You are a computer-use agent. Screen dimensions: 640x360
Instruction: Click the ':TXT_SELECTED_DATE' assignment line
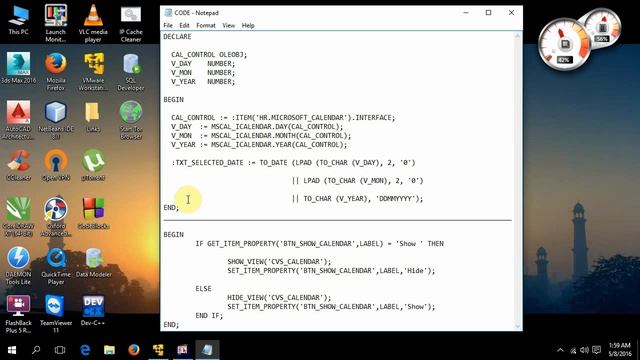pos(293,162)
